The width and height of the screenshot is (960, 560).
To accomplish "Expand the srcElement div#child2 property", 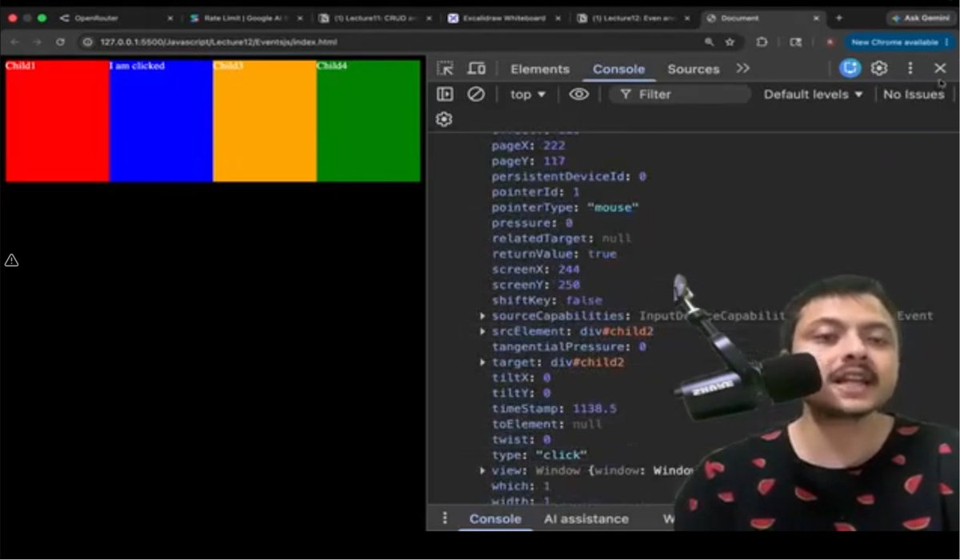I will point(482,331).
